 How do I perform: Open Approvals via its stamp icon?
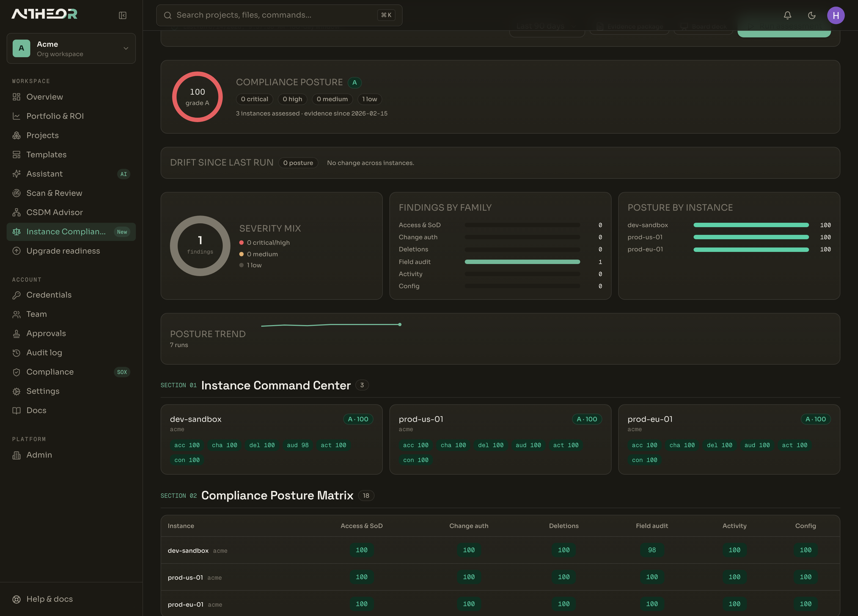pyautogui.click(x=16, y=333)
